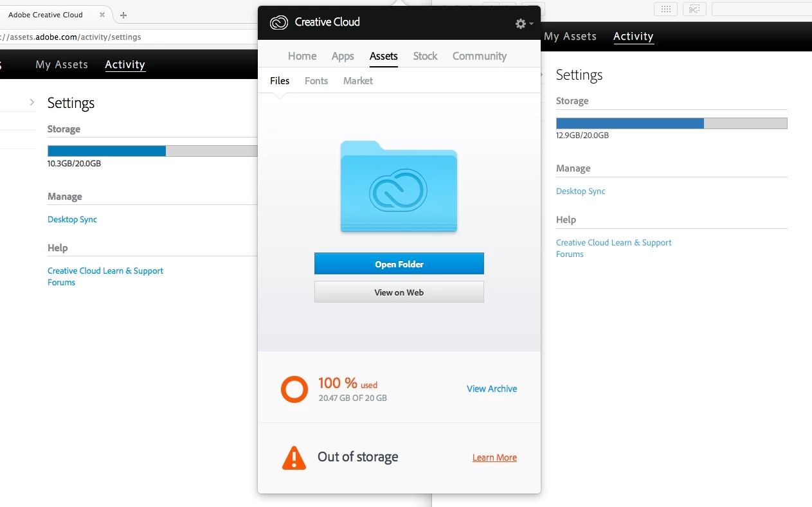
Task: Select Activity in right window
Action: (633, 37)
